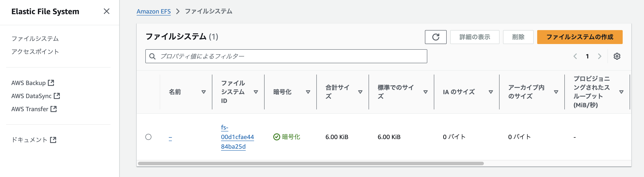
Task: Sort by 名前 column arrow
Action: pos(203,92)
